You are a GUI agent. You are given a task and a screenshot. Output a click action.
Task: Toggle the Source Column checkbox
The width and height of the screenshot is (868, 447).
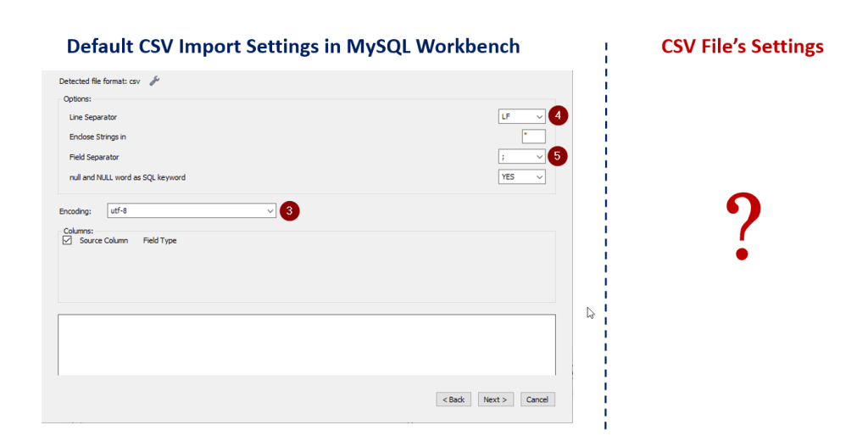(x=68, y=240)
